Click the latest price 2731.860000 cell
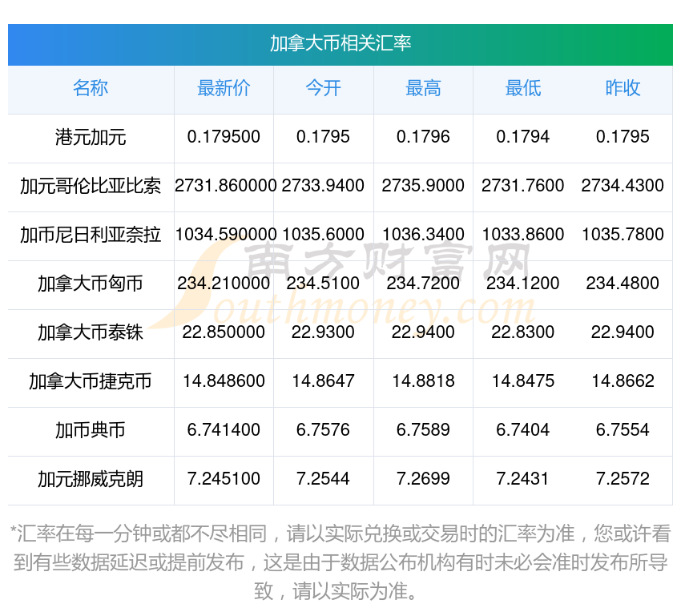This screenshot has width=681, height=616. pyautogui.click(x=225, y=186)
